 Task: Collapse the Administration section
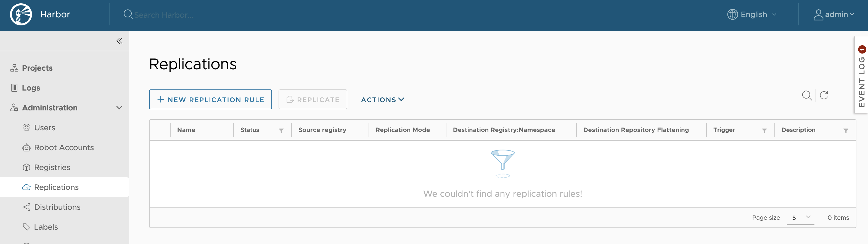coord(119,107)
